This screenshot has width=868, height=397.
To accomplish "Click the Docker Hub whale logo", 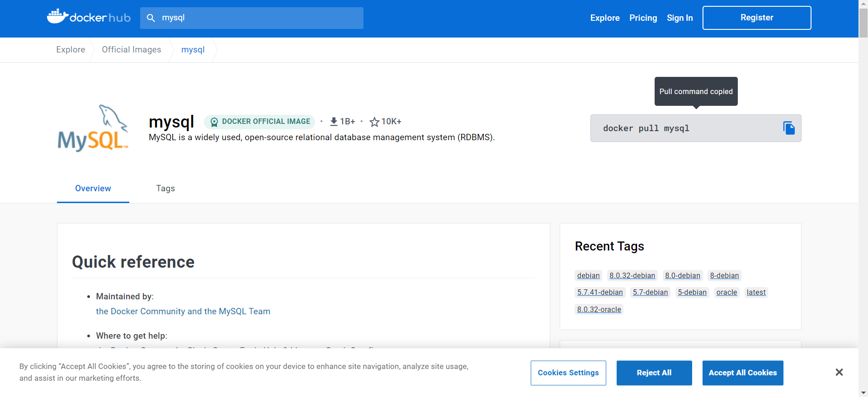I will pos(89,17).
